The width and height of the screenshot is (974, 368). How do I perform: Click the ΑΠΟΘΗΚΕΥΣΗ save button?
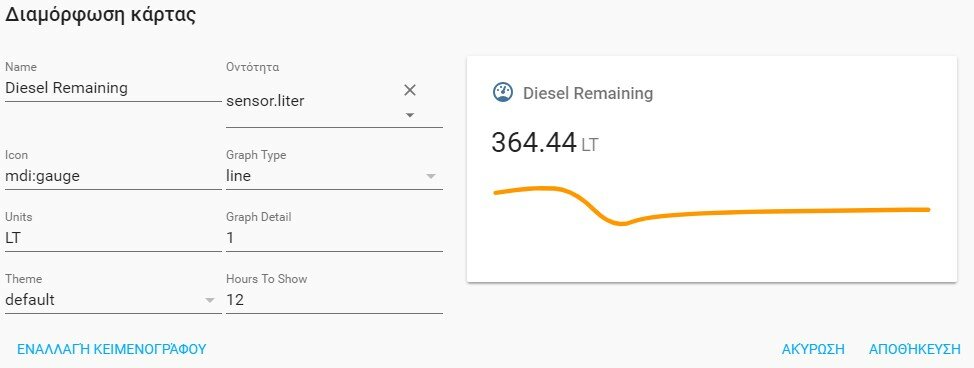click(x=915, y=349)
